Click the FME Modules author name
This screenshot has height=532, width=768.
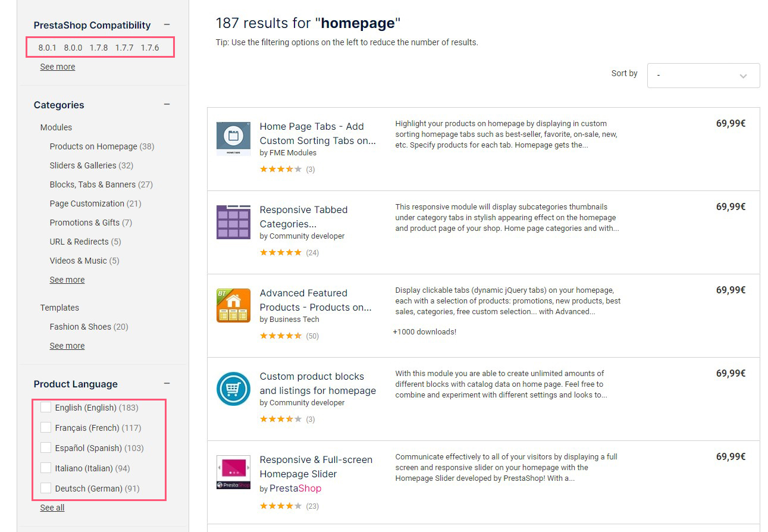293,153
